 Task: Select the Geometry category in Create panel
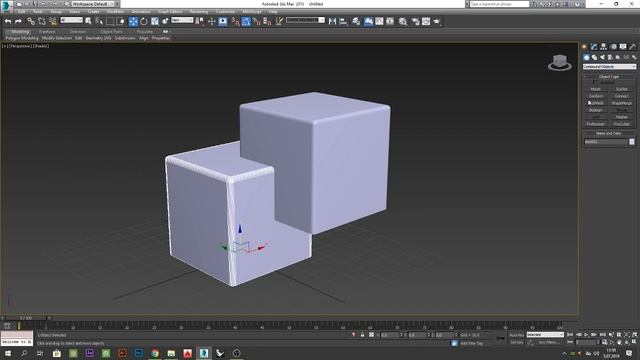[587, 57]
